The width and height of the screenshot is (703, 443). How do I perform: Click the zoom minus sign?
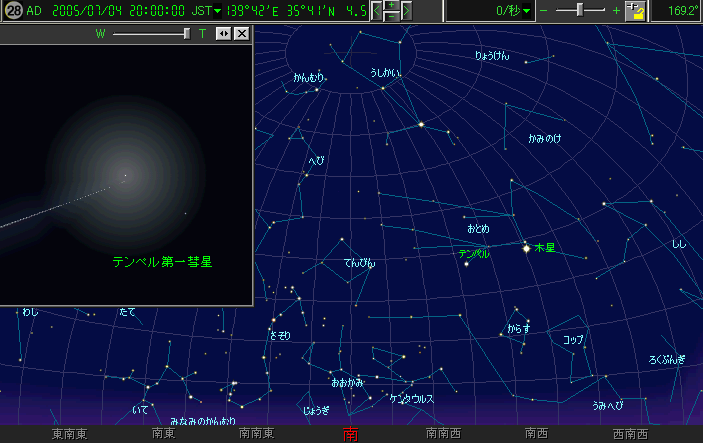544,11
